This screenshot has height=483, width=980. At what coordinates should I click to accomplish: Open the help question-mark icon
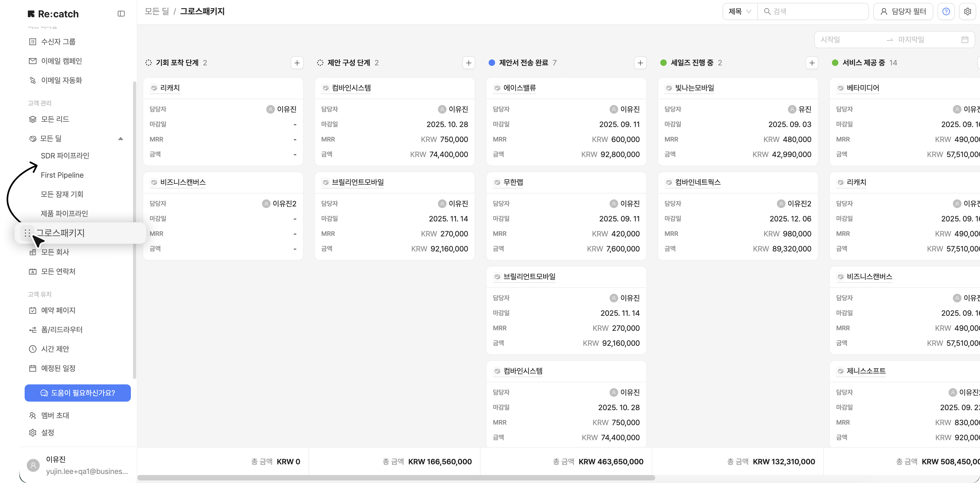click(x=946, y=11)
